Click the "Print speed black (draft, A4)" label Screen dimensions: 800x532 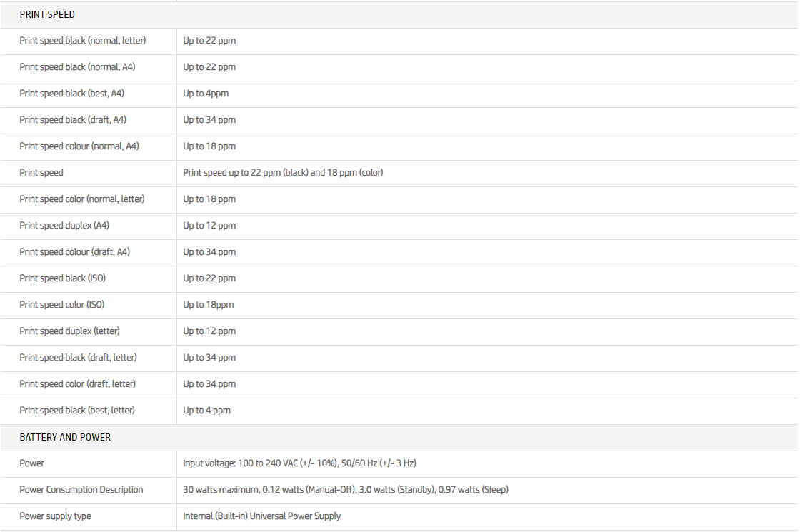pyautogui.click(x=73, y=120)
